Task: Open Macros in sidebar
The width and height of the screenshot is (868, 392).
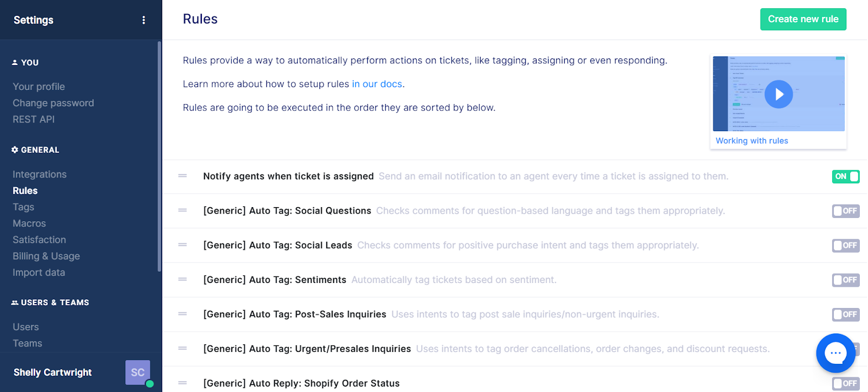Action: pos(29,223)
